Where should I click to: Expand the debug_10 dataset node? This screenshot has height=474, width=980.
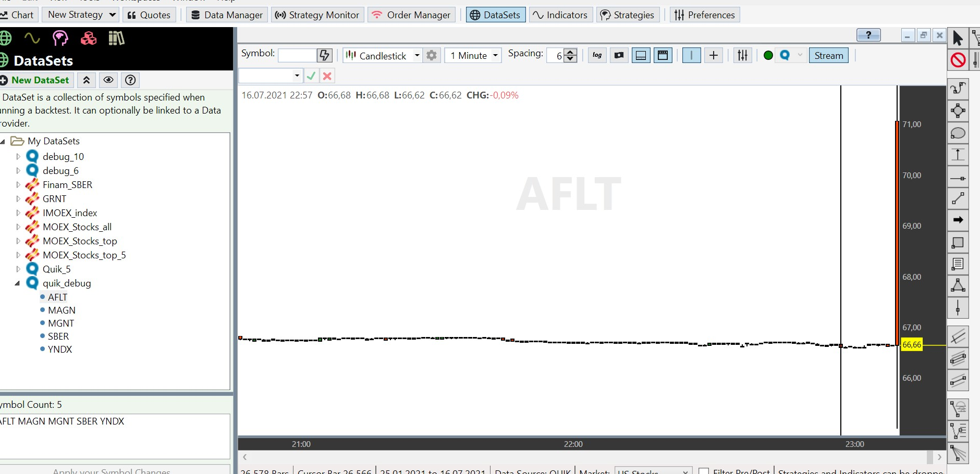pos(18,156)
